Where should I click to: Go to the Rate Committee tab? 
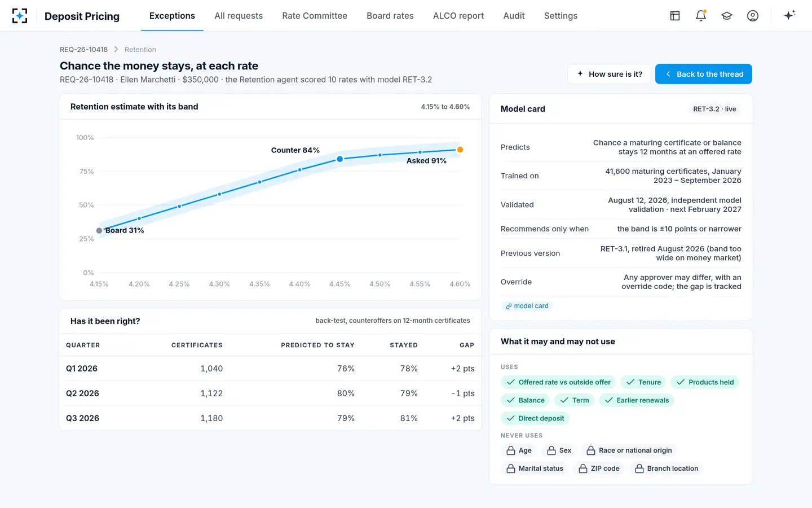coord(315,16)
